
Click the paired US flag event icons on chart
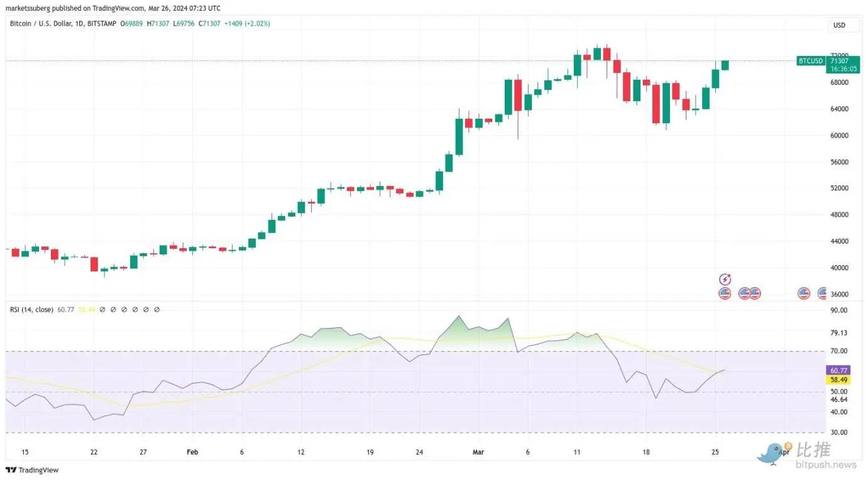click(750, 293)
